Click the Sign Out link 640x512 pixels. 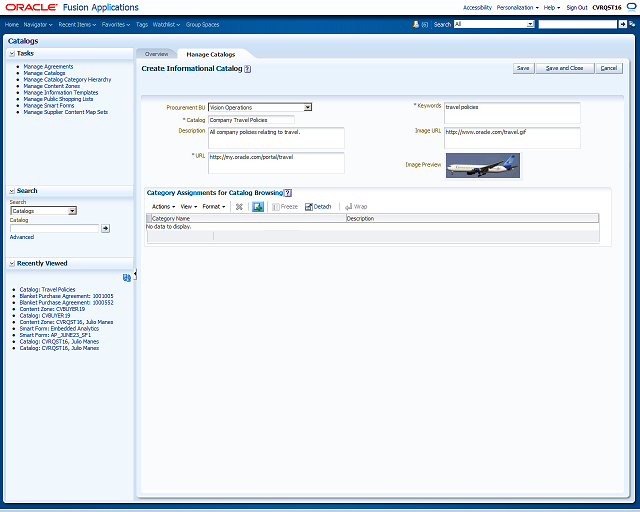(x=577, y=7)
